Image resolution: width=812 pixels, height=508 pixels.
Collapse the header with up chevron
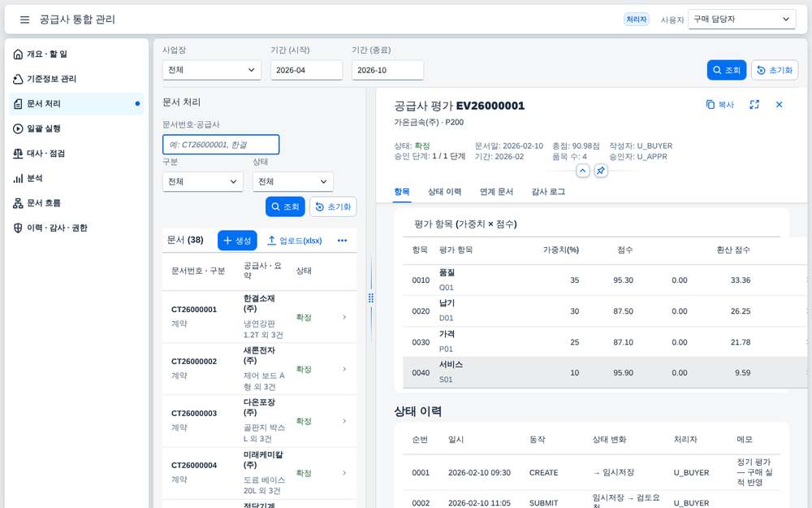(582, 171)
